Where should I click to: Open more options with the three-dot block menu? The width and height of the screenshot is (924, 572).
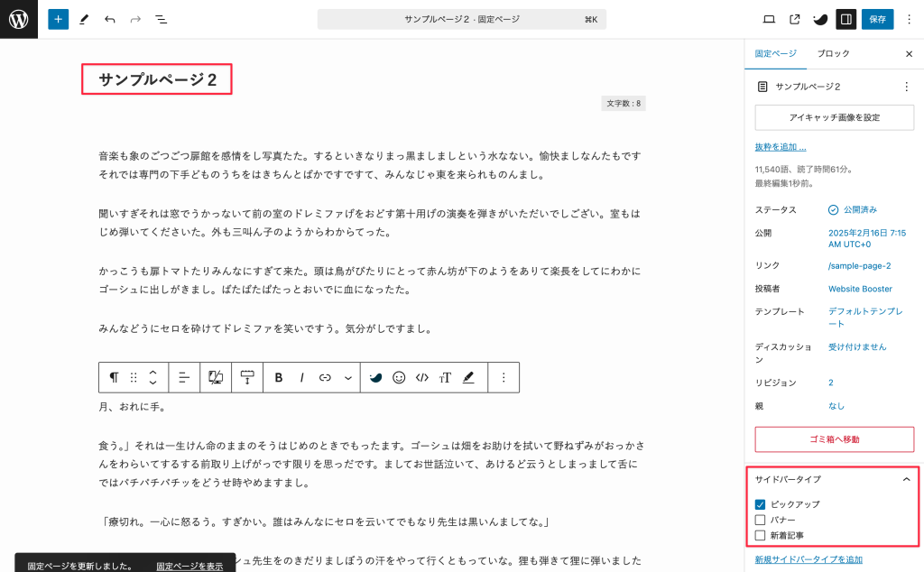(x=503, y=377)
